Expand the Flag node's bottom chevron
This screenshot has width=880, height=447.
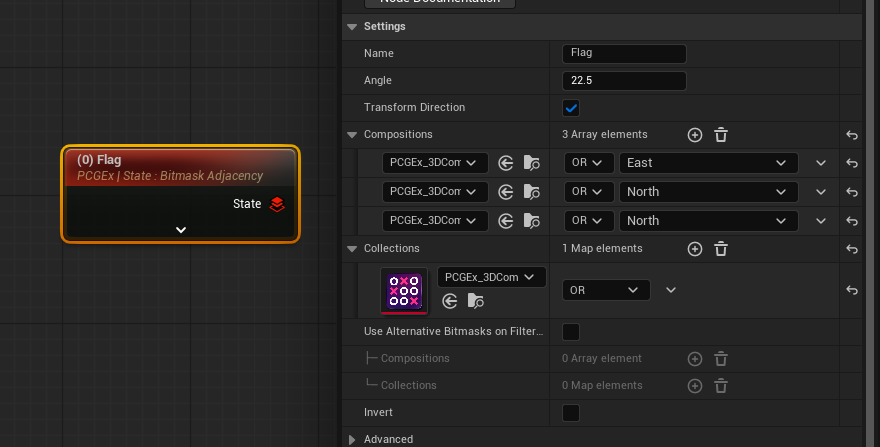(181, 229)
